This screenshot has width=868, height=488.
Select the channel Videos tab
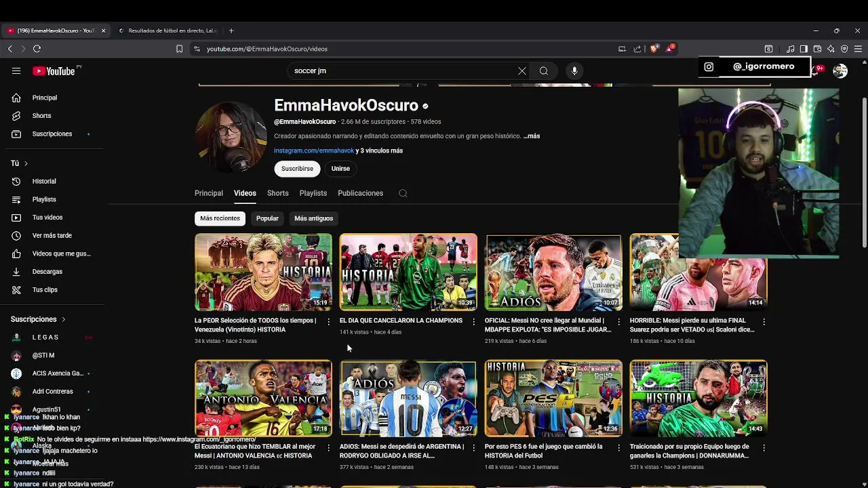coord(245,193)
